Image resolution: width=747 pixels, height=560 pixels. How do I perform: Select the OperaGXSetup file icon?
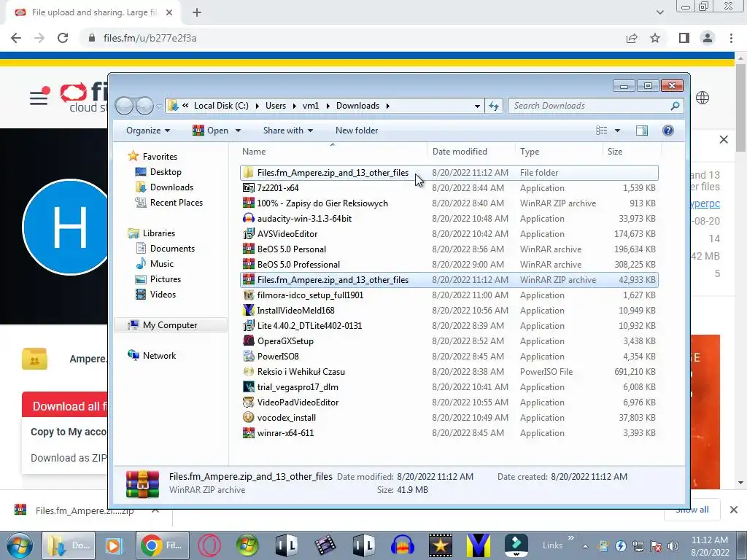pyautogui.click(x=248, y=341)
